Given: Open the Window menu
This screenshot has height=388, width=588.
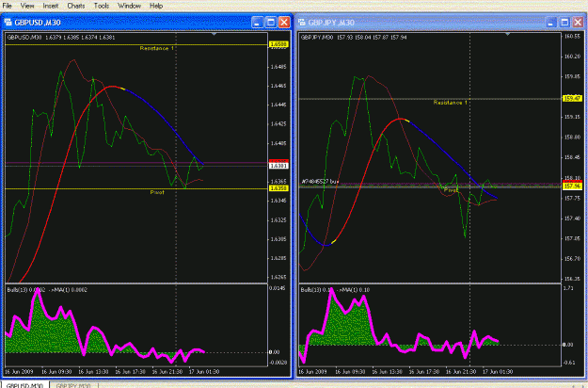Looking at the screenshot, I should coord(130,6).
